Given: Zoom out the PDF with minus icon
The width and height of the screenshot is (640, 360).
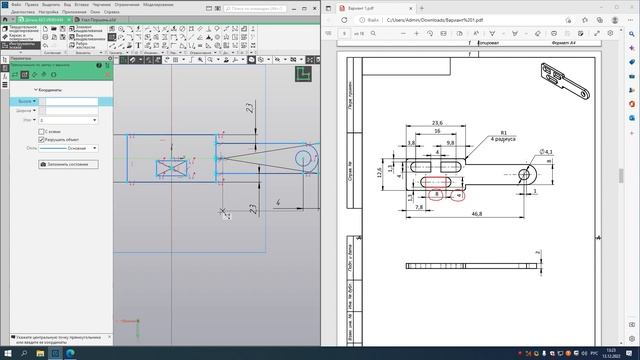Looking at the screenshot, I should point(403,33).
